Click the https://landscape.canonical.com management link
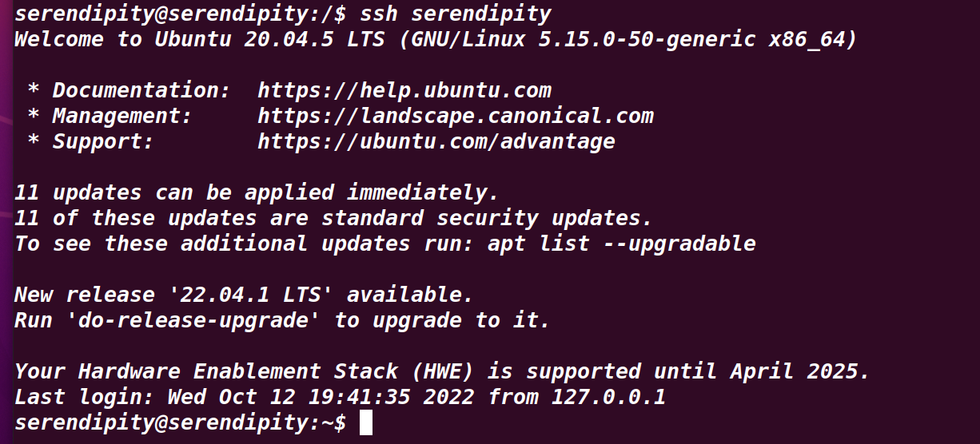 pyautogui.click(x=456, y=116)
